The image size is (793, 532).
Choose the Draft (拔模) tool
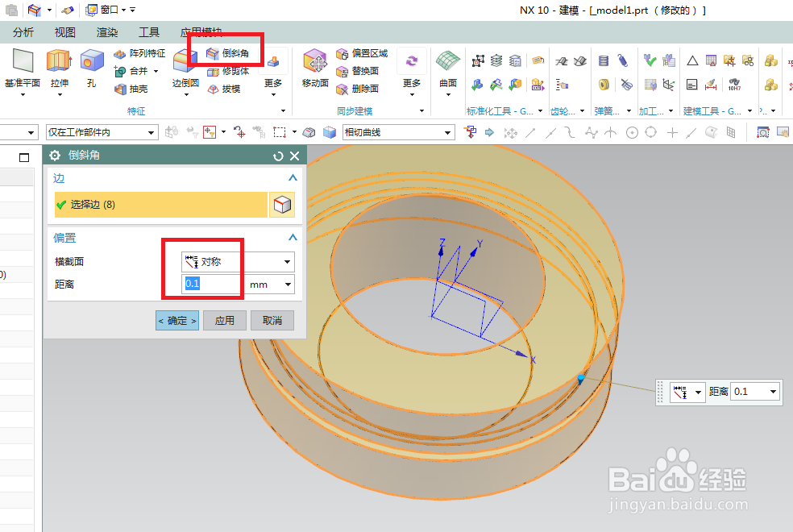coord(223,89)
